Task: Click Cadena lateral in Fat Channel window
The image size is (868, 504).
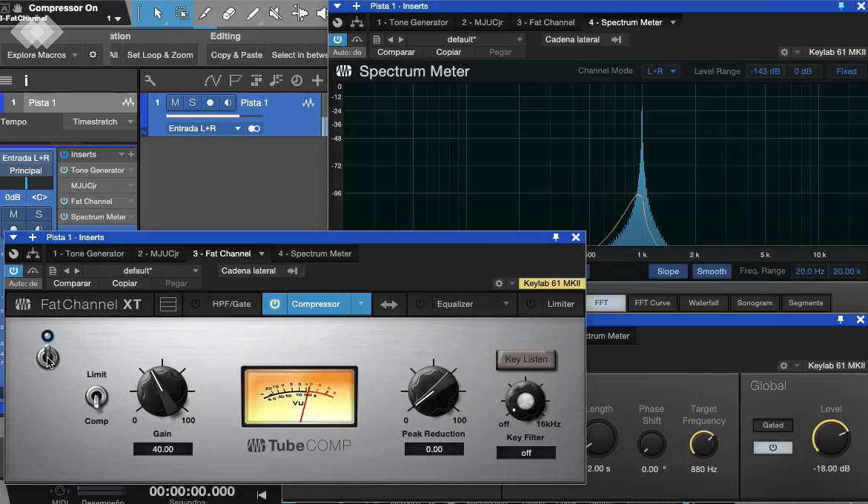Action: (248, 271)
